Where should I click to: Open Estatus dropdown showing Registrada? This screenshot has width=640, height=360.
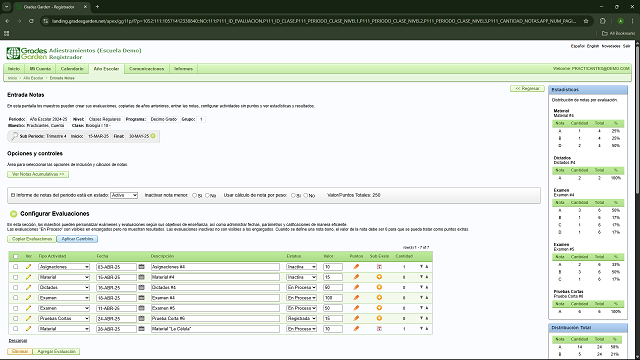click(x=301, y=318)
